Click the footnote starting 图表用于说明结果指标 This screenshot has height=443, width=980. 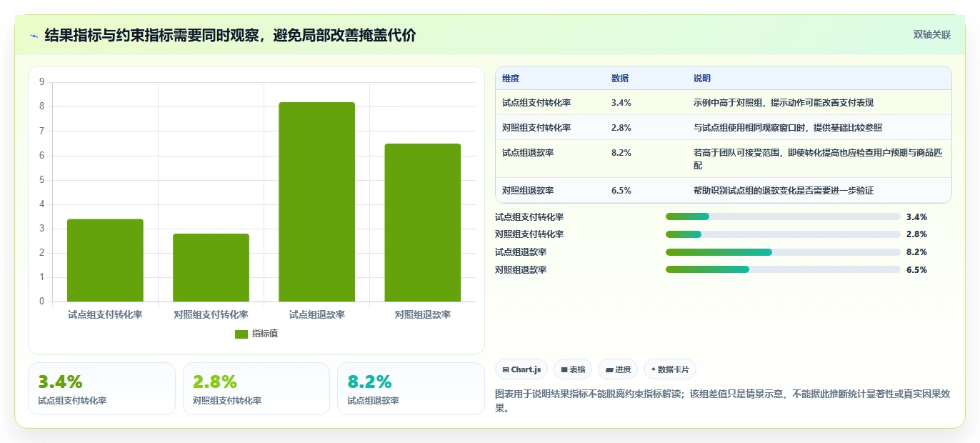pos(722,402)
